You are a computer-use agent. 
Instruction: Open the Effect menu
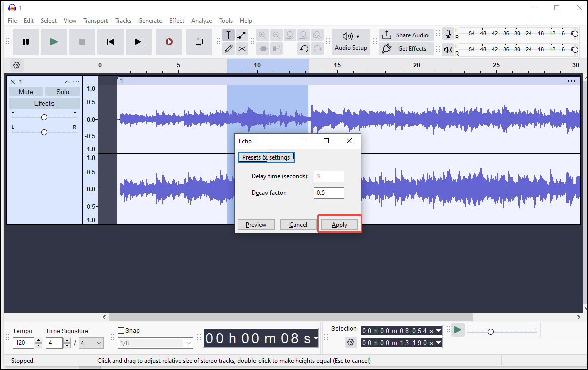click(176, 21)
